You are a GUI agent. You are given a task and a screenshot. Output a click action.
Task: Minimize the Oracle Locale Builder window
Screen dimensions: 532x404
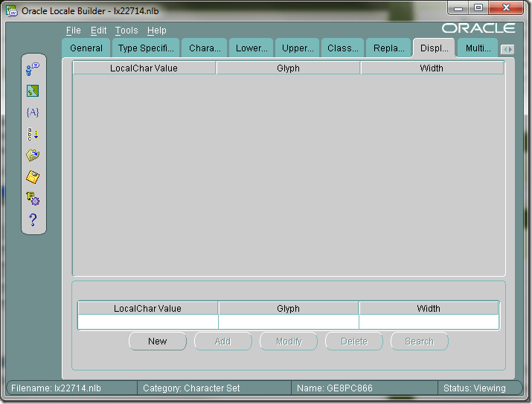pos(458,8)
